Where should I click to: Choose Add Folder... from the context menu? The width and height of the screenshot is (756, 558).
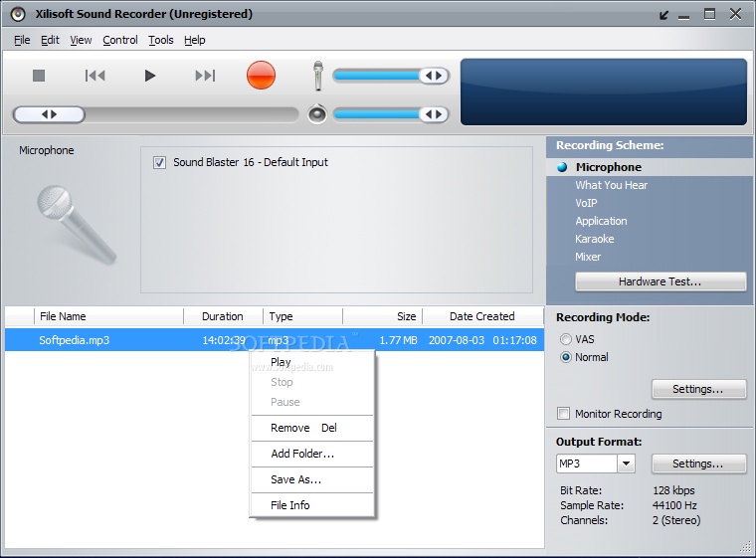pyautogui.click(x=312, y=454)
